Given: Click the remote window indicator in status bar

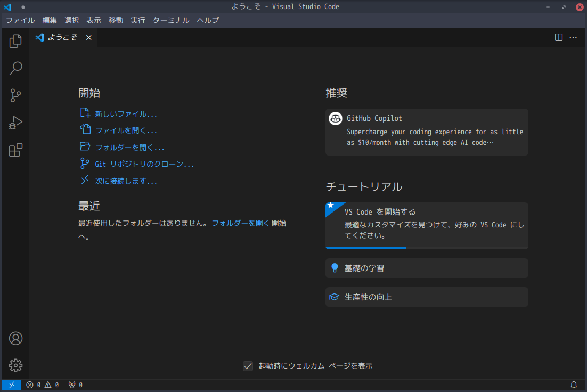Looking at the screenshot, I should point(12,385).
